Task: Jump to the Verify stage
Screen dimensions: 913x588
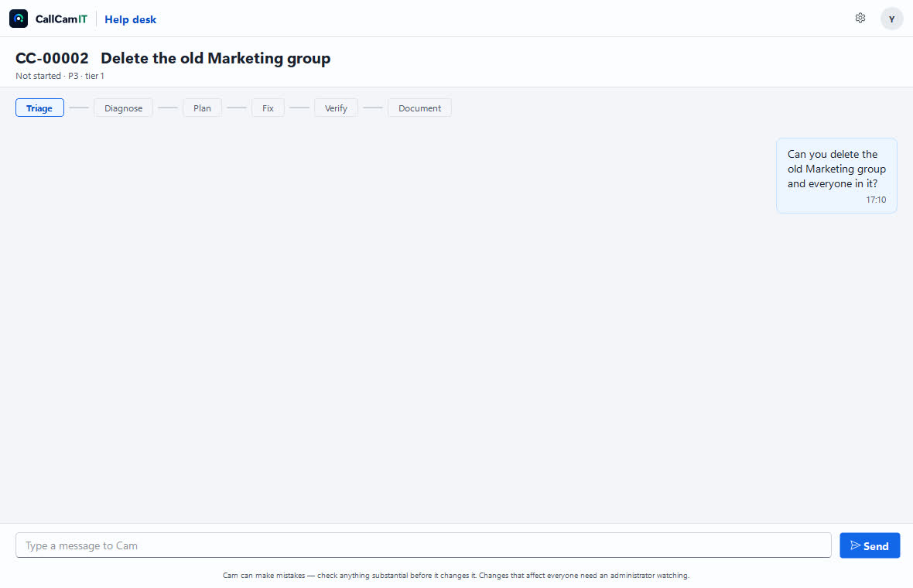Action: [x=336, y=108]
